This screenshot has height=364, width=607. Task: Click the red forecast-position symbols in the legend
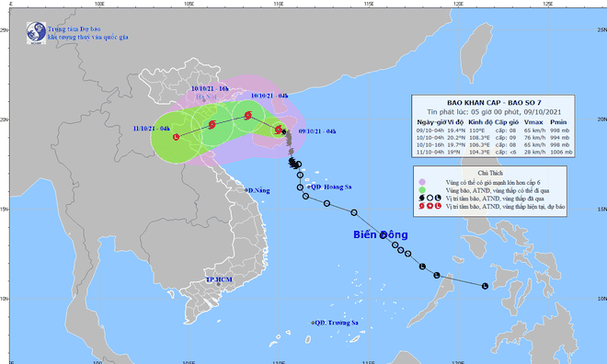[429, 206]
